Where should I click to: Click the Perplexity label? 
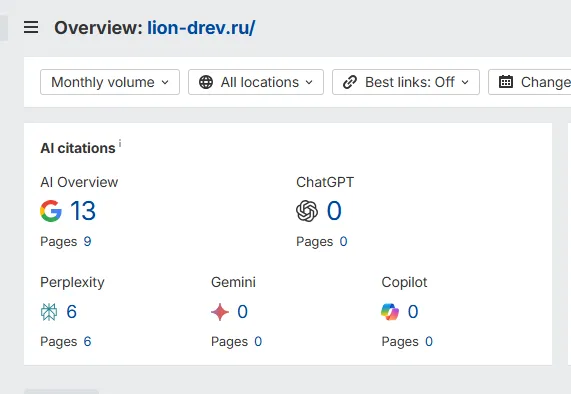72,283
